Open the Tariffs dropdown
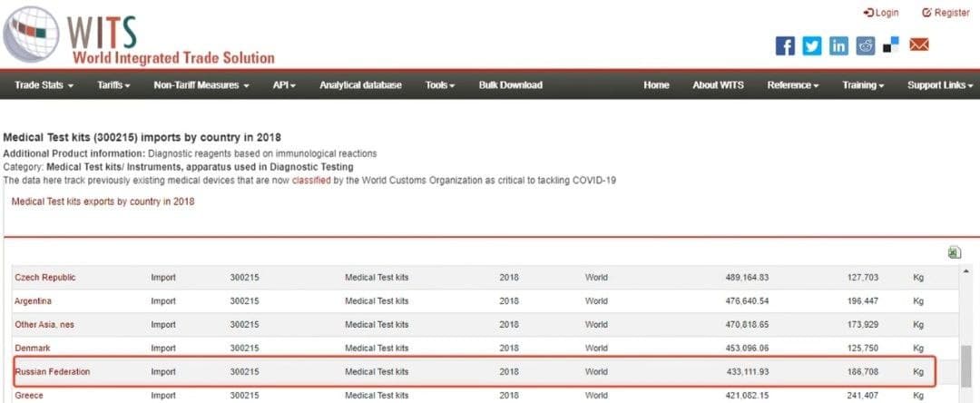Screen dimensions: 980x403 [x=113, y=85]
